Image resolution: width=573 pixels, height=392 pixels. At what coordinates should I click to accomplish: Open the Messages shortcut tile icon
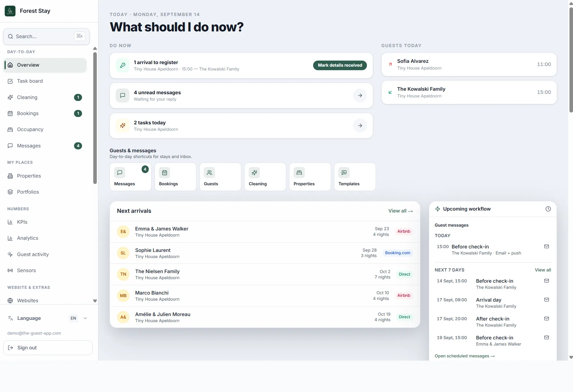(120, 173)
